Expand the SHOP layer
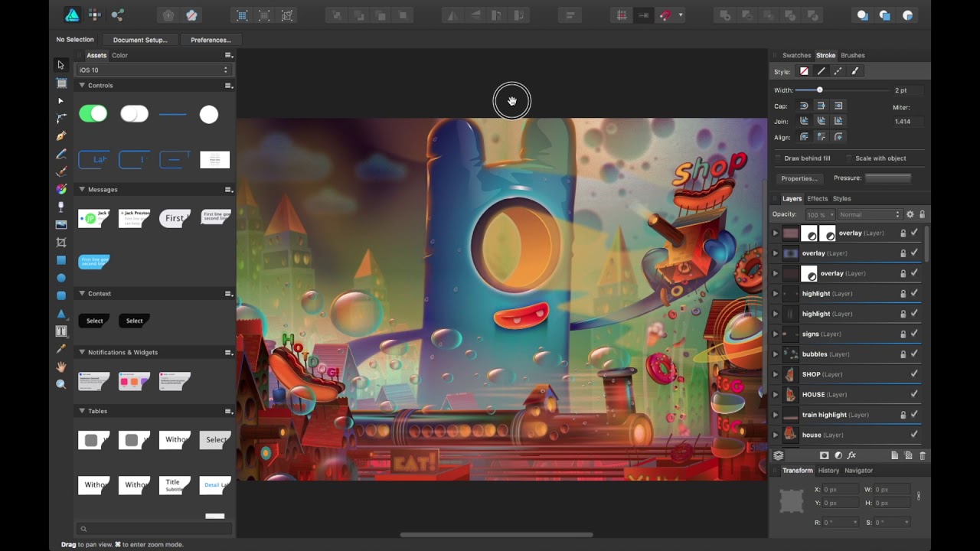Viewport: 980px width, 551px height. (x=775, y=374)
